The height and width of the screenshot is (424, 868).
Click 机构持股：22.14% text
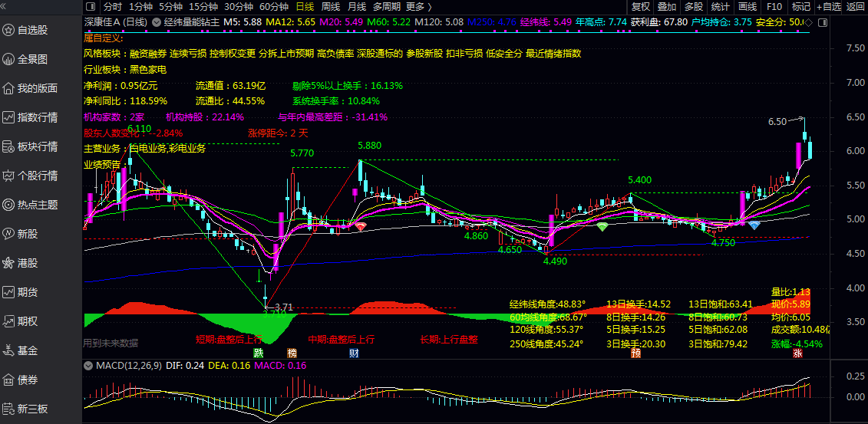pyautogui.click(x=205, y=117)
